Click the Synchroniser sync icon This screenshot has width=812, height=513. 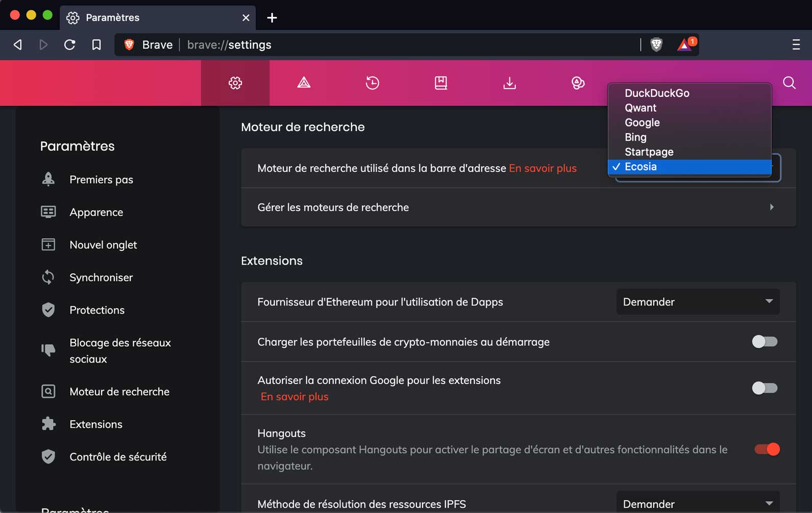(x=48, y=277)
